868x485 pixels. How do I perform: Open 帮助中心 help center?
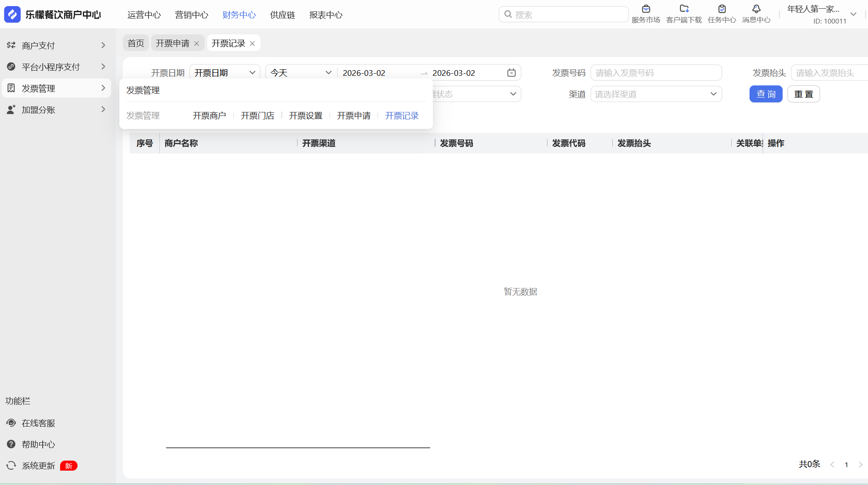(x=38, y=444)
